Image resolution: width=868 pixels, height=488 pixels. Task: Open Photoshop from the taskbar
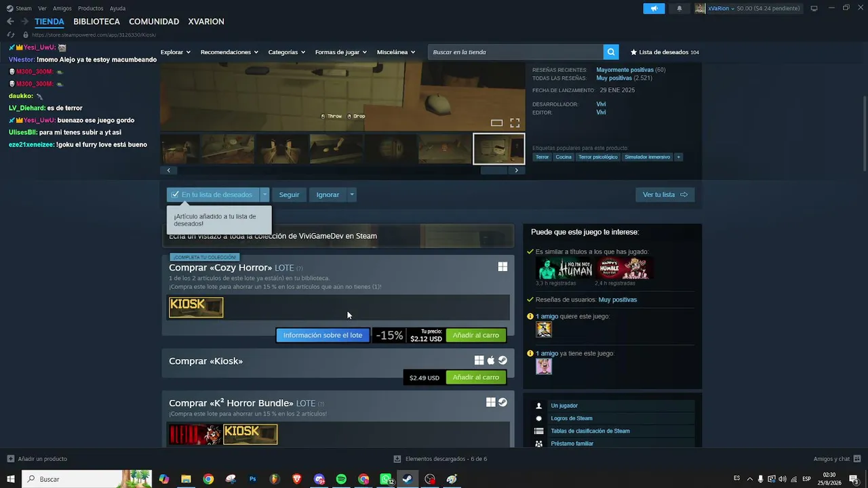(252, 479)
